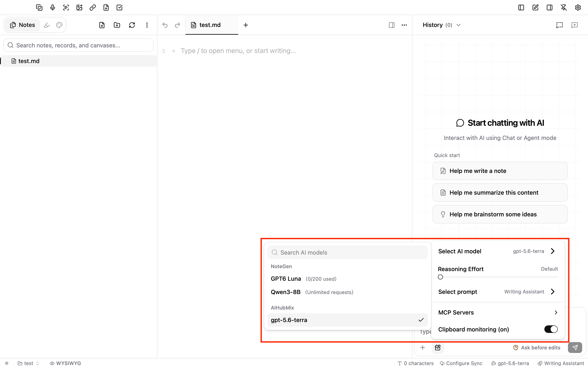This screenshot has height=368, width=588.
Task: Toggle WYSIWYG mode in status bar
Action: pyautogui.click(x=65, y=363)
